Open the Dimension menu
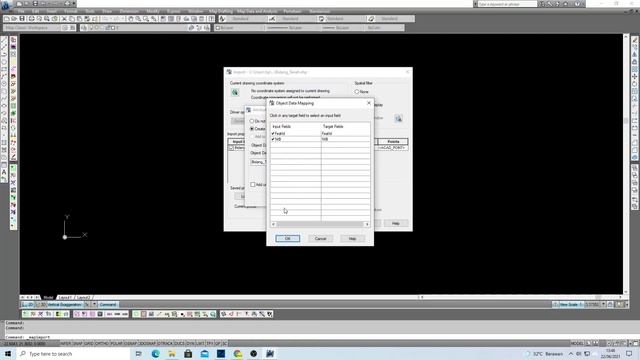 coord(129,11)
